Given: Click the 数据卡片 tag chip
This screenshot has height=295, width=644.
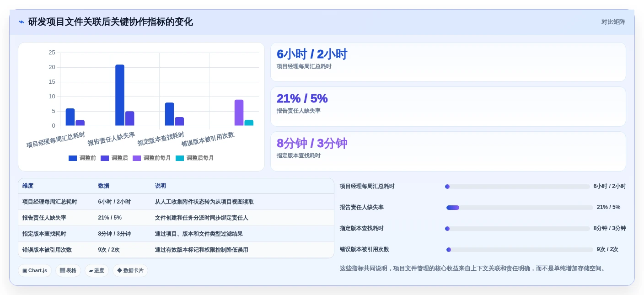Looking at the screenshot, I should click(130, 270).
